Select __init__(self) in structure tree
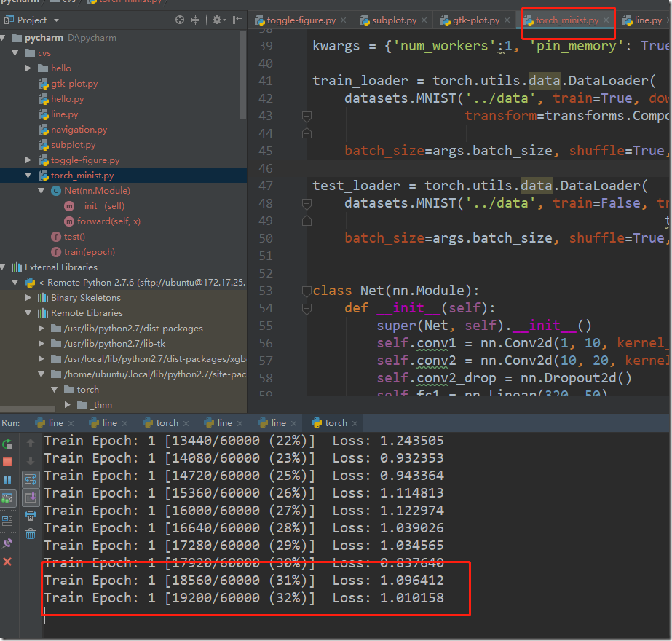Image resolution: width=672 pixels, height=641 pixels. click(x=100, y=206)
